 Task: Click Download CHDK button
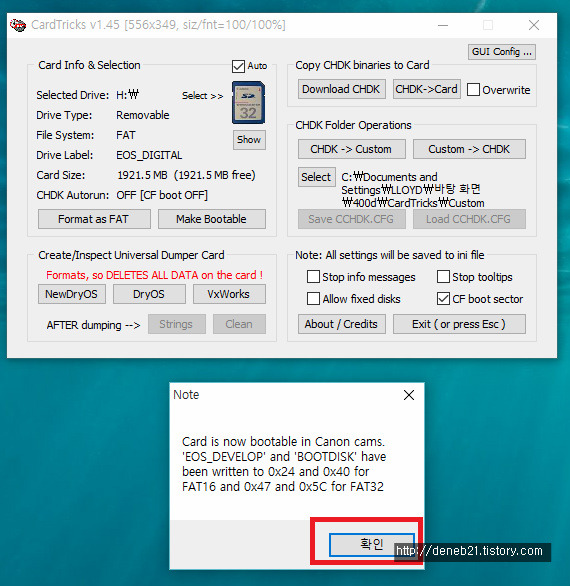point(342,89)
